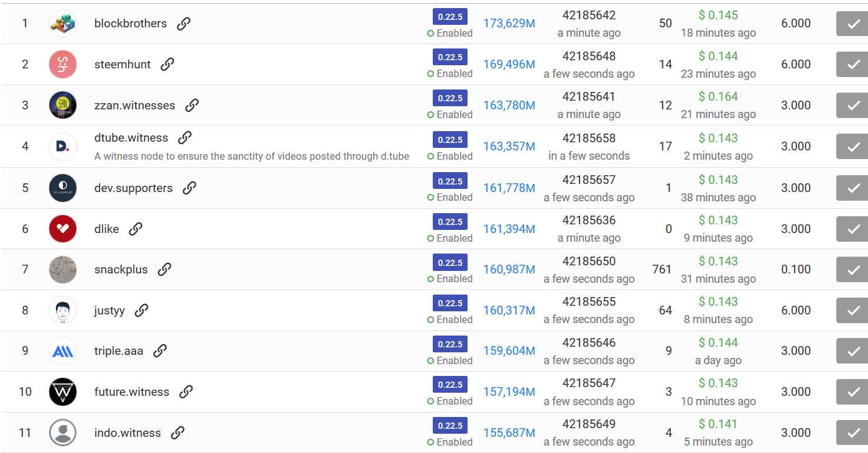
Task: Click indo.witness default user avatar
Action: coord(63,432)
